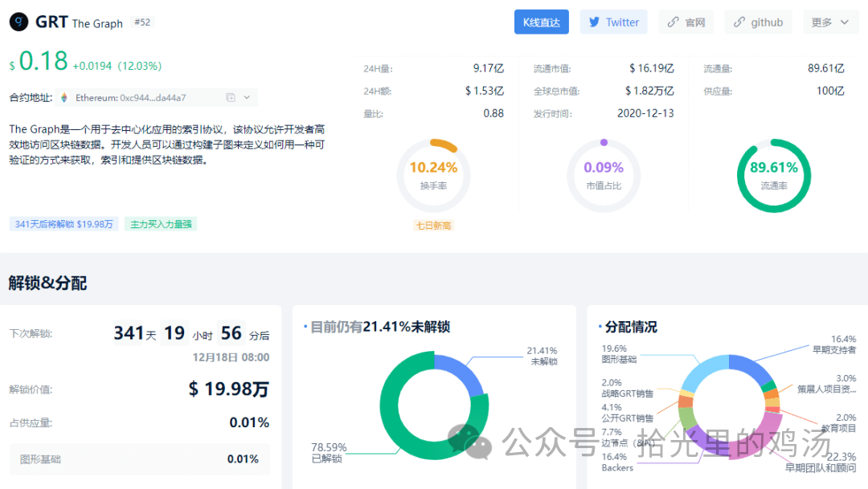Screen dimensions: 868x489
Task: Open the github repository link
Action: pos(759,22)
